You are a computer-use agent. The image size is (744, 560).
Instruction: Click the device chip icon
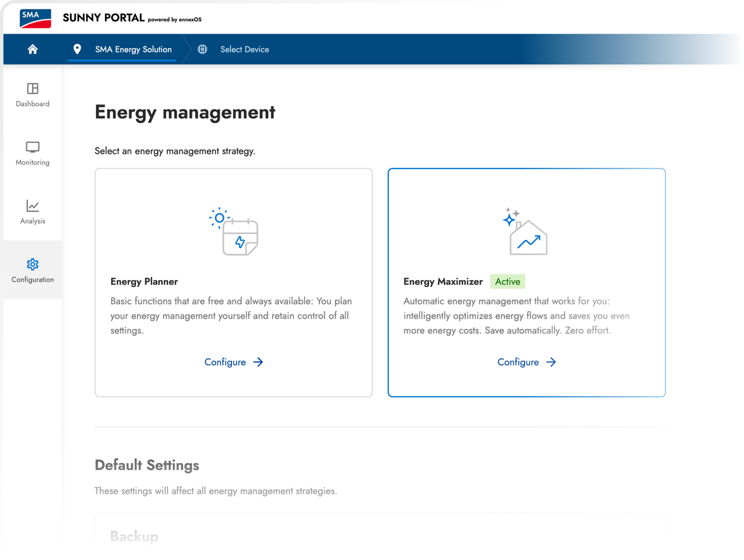202,49
